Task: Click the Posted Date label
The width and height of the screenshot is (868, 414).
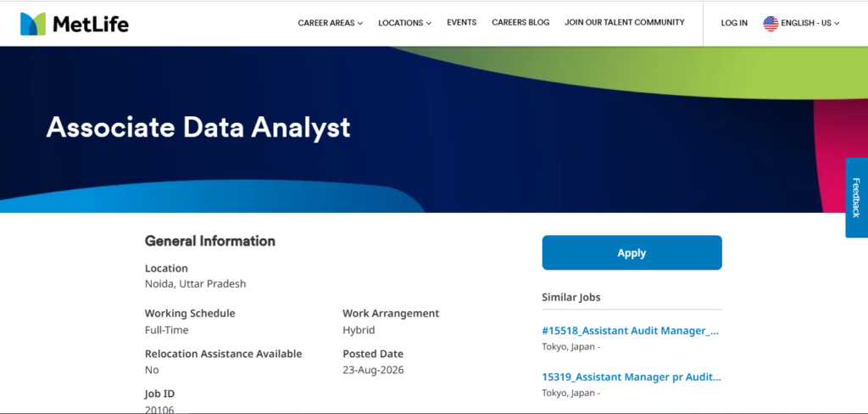Action: [373, 354]
